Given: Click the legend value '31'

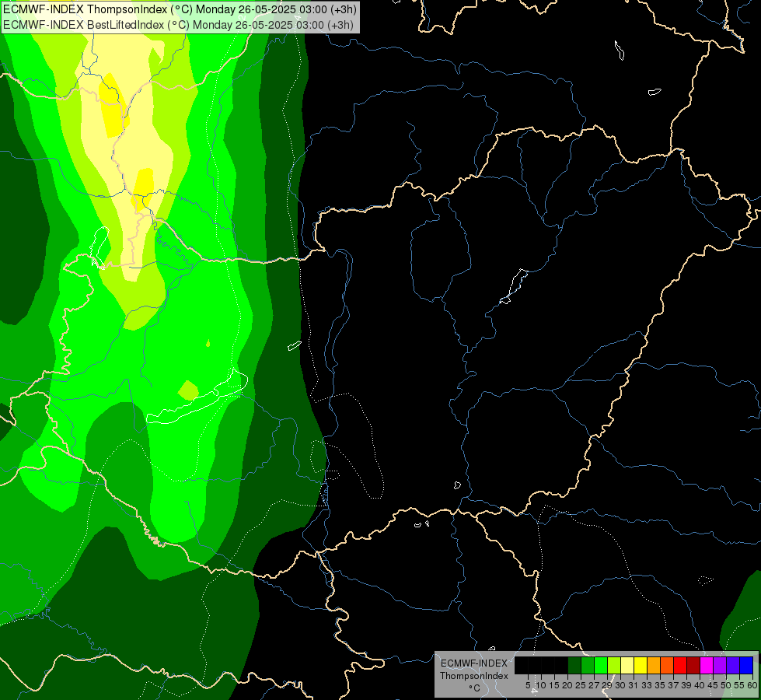Looking at the screenshot, I should click(634, 685).
